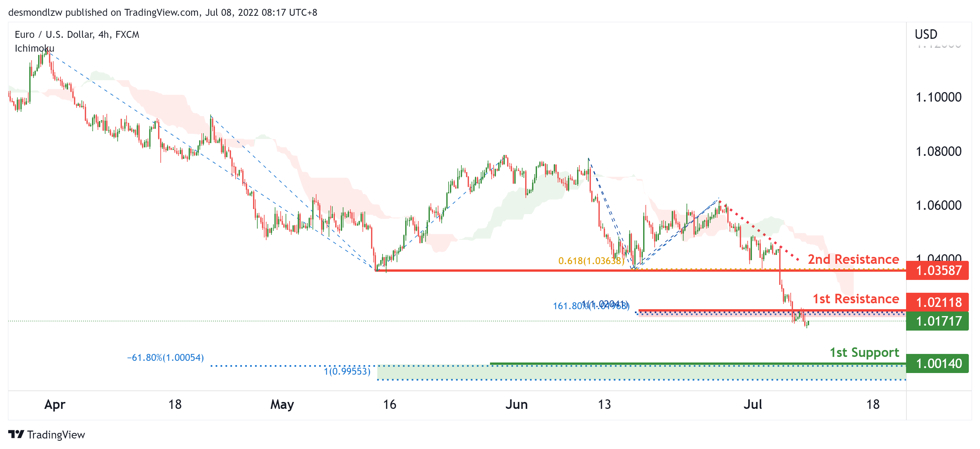The width and height of the screenshot is (980, 449).
Task: Click the May marker on time axis
Action: point(282,404)
